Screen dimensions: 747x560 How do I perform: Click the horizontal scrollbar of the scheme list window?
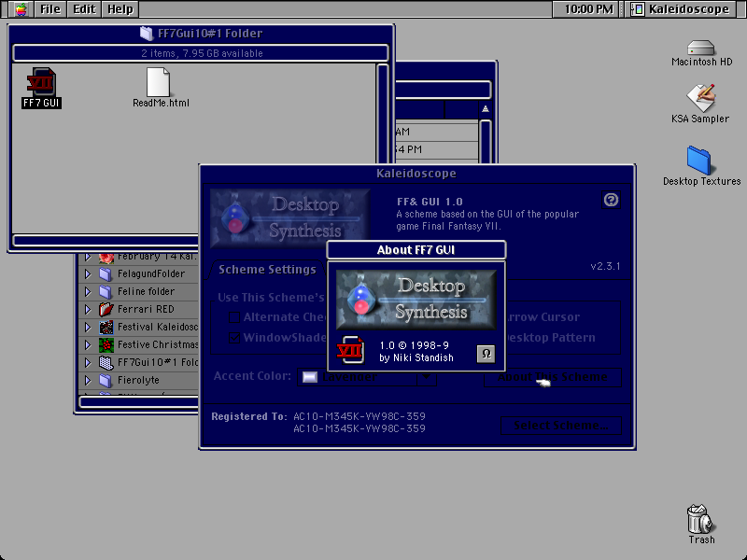tap(138, 402)
